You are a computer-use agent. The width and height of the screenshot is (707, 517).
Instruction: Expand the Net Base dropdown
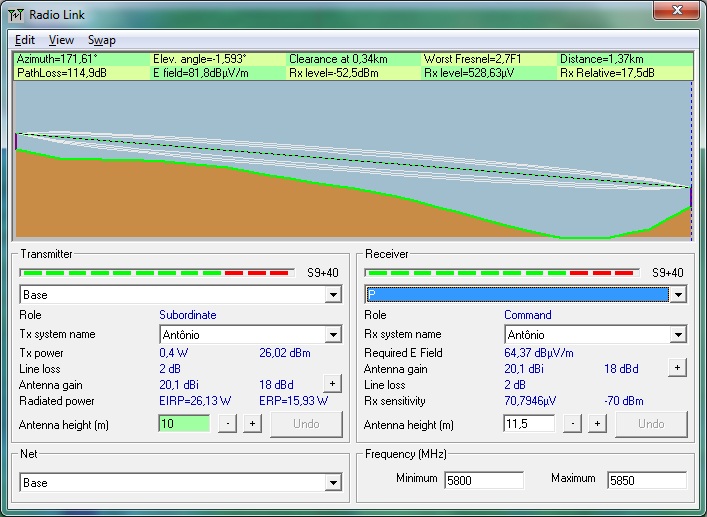333,483
